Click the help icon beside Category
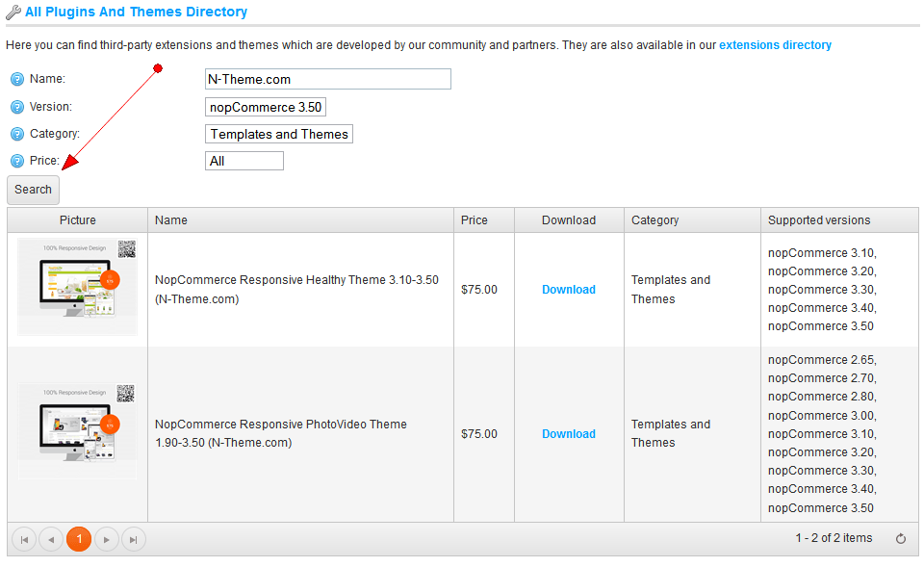 pos(17,134)
